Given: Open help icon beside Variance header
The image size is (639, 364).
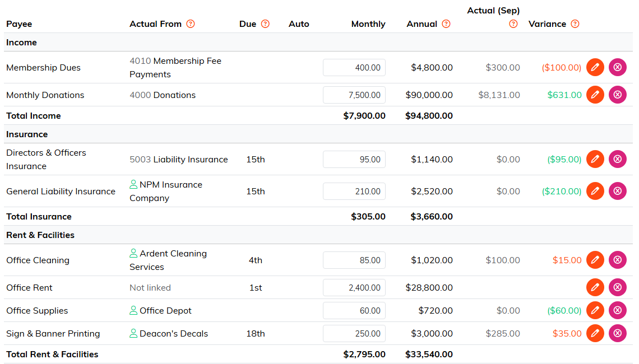Looking at the screenshot, I should click(x=575, y=24).
